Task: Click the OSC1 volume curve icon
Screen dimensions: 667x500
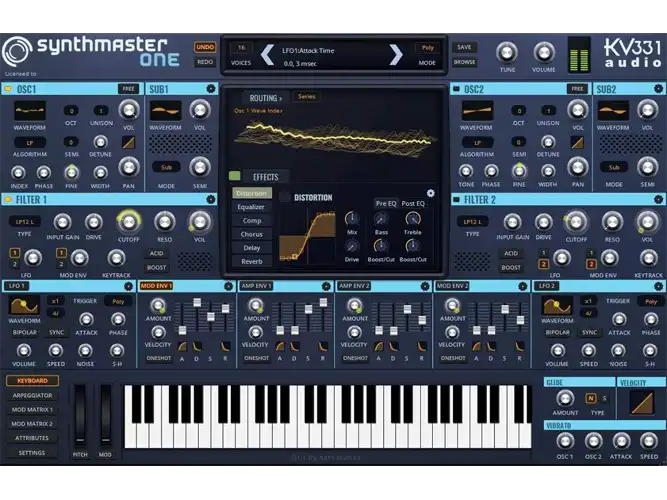Action: pyautogui.click(x=128, y=142)
